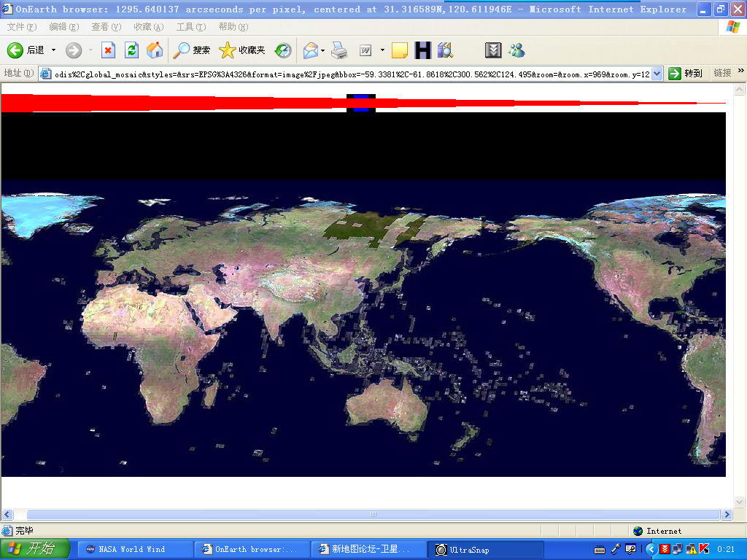The image size is (747, 560).
Task: Click the Print icon in toolbar
Action: 339,50
